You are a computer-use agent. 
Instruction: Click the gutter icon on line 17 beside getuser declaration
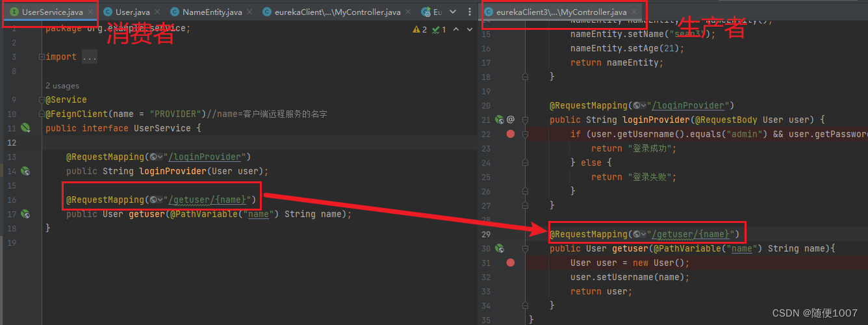coord(25,214)
